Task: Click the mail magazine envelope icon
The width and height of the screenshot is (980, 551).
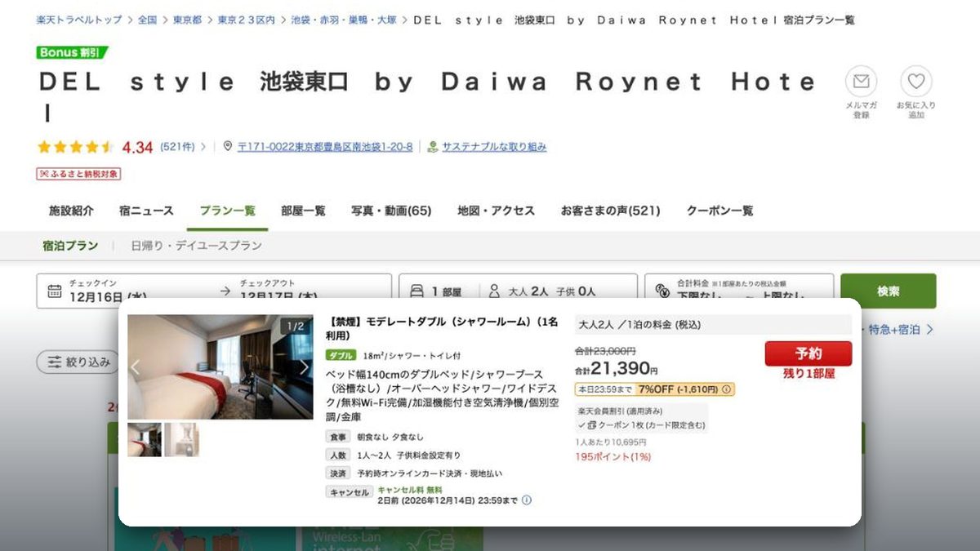Action: pyautogui.click(x=861, y=82)
